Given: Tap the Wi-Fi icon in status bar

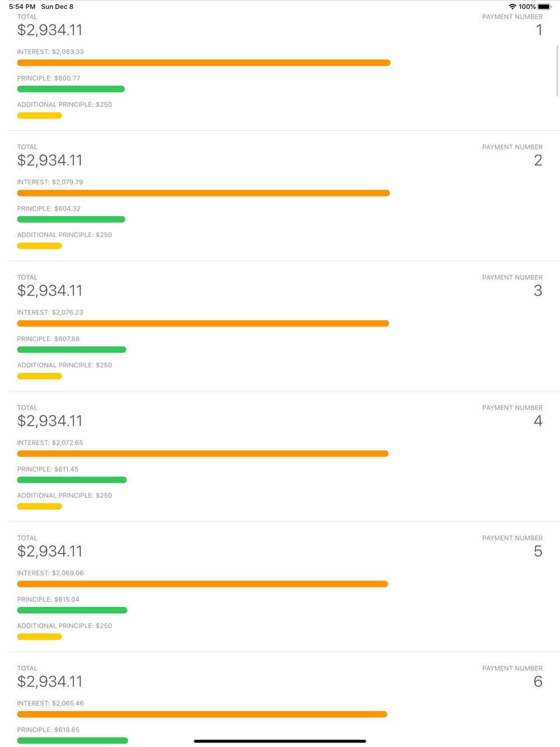Looking at the screenshot, I should click(512, 7).
